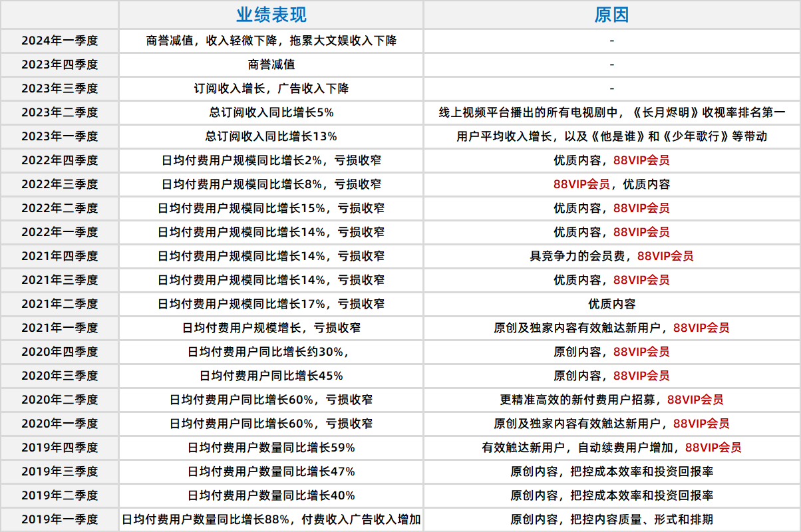This screenshot has height=532, width=801.
Task: Click the cell 商誉减值，收入轻微下降，拖累大文娱收入下降
Action: (x=271, y=41)
